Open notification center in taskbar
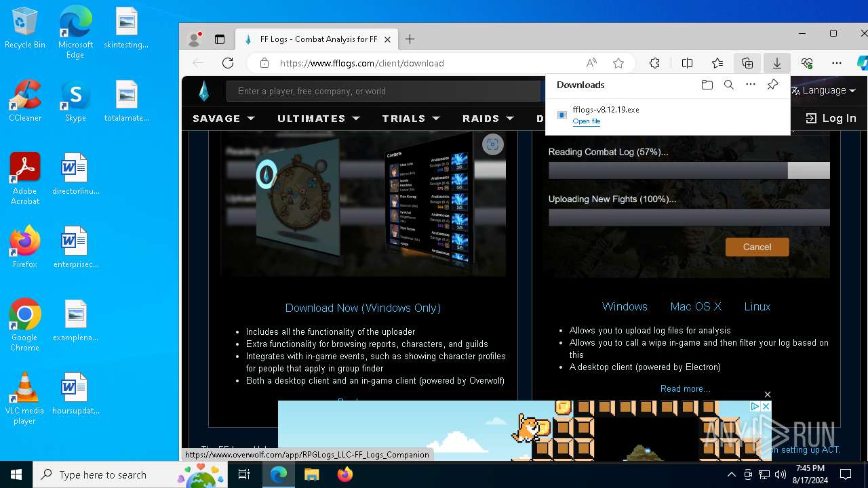 coord(846,474)
